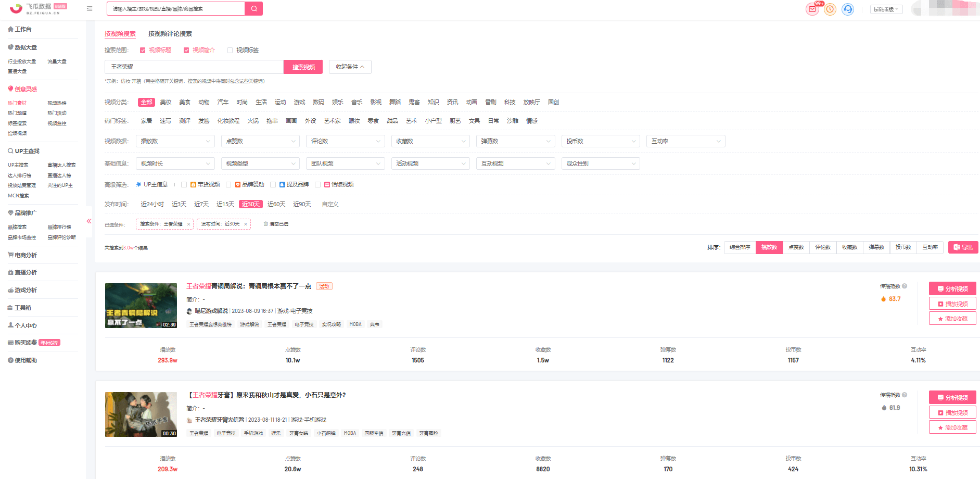Open the 播放数 range dropdown

click(x=175, y=141)
